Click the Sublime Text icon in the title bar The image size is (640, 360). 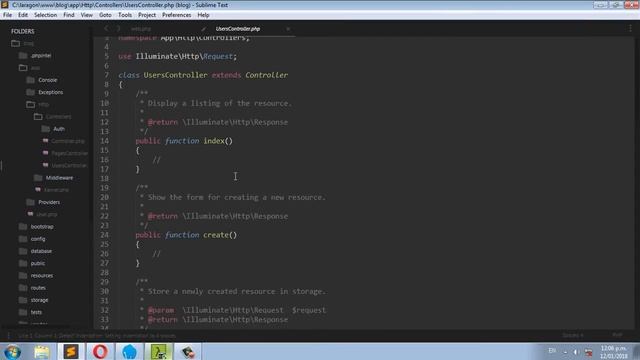point(5,5)
